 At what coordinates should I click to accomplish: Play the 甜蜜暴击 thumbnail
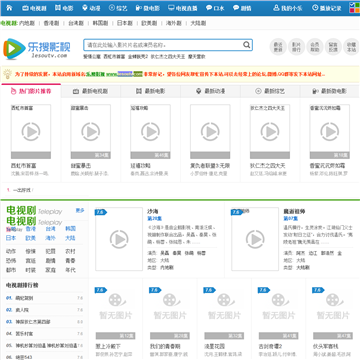click(x=91, y=132)
